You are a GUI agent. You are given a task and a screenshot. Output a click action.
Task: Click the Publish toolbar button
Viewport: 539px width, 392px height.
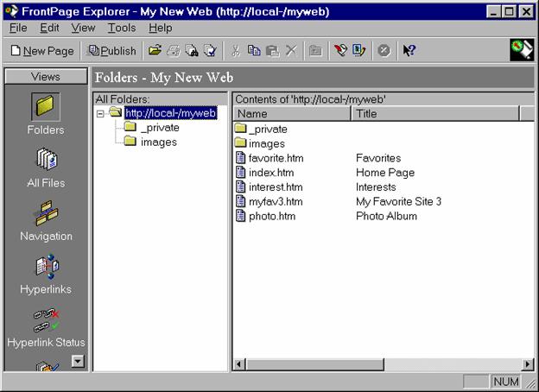[112, 51]
